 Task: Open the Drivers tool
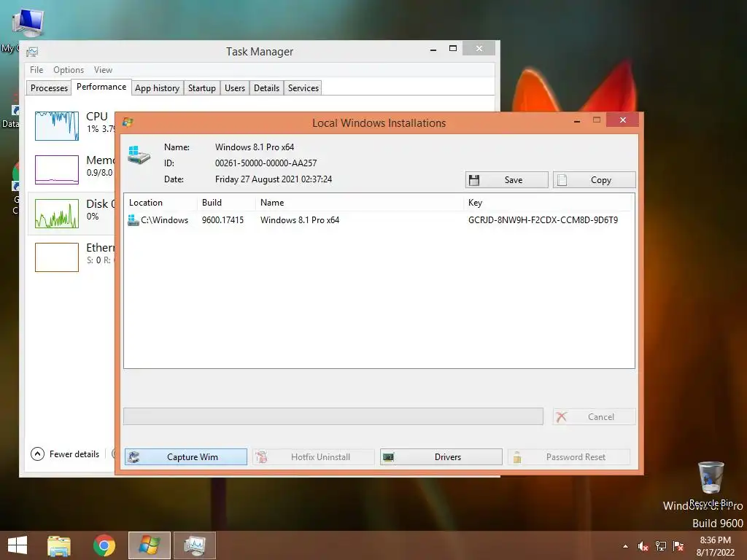[441, 456]
